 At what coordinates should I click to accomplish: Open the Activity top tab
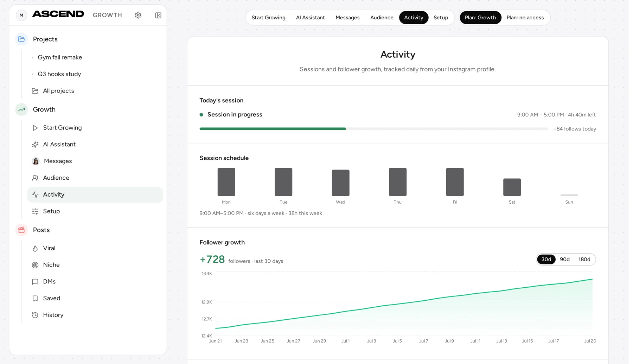414,18
